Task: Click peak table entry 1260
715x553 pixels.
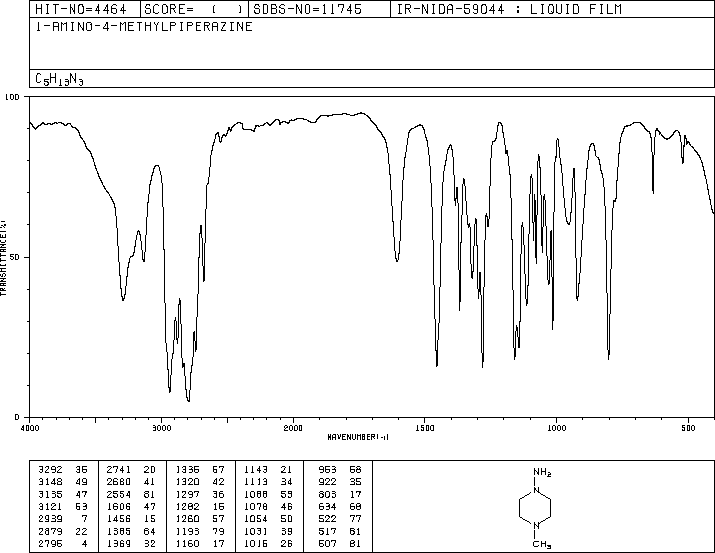Action: click(187, 519)
